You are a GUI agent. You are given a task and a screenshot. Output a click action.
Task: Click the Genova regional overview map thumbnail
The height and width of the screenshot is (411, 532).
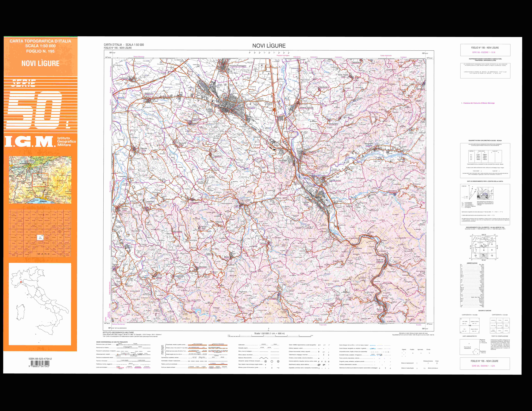[40, 180]
